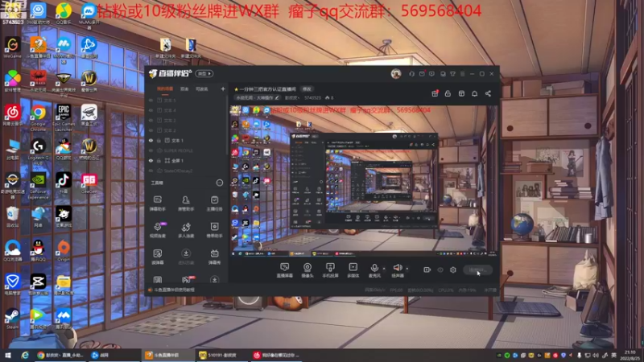Select the 全屏 1 source row
The image size is (644, 362).
(187, 160)
